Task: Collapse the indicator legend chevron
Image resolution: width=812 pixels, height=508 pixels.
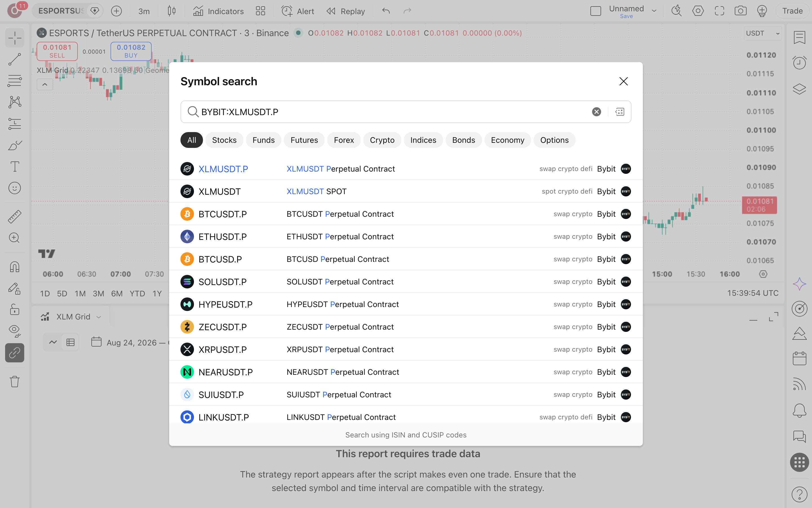Action: point(45,84)
